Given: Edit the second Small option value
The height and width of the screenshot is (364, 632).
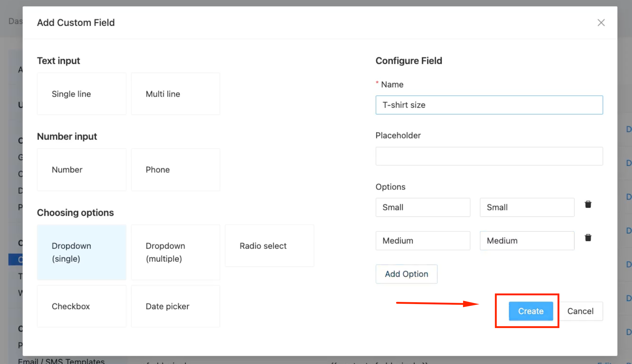Looking at the screenshot, I should (527, 207).
